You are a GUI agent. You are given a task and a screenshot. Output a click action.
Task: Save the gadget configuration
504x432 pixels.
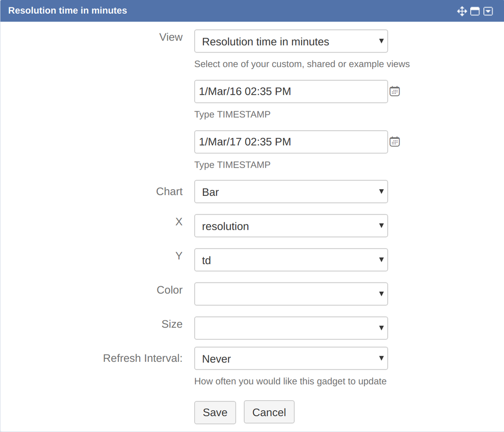point(215,412)
